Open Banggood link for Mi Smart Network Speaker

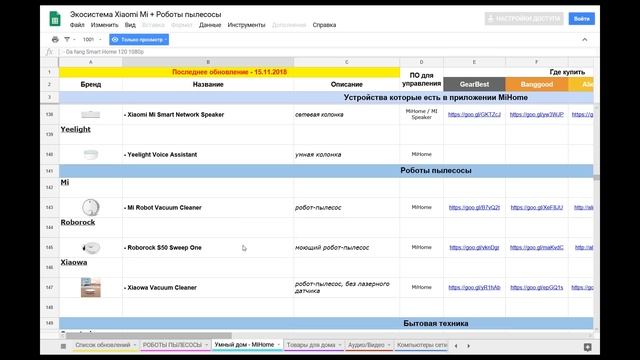(537, 115)
